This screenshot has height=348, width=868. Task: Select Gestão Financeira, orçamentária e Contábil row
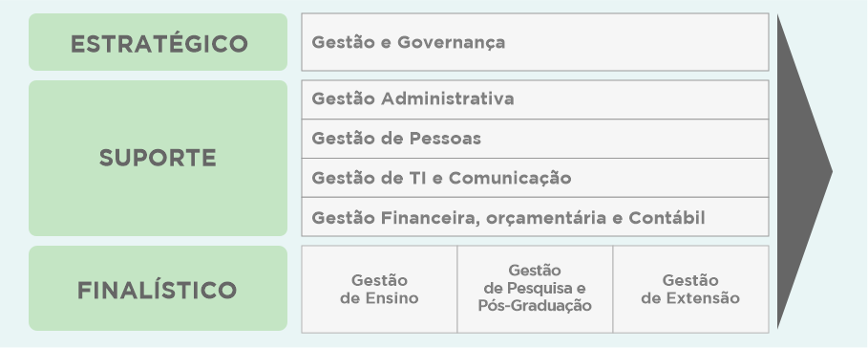coord(535,217)
